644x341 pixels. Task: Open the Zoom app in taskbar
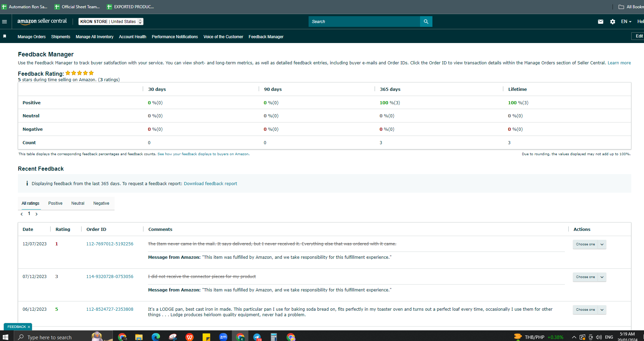click(223, 337)
